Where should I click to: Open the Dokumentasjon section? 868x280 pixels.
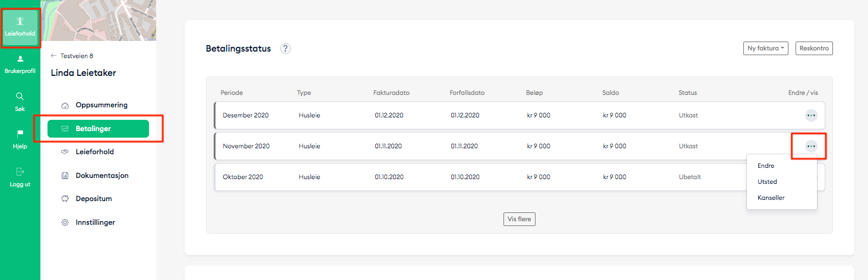tap(102, 176)
